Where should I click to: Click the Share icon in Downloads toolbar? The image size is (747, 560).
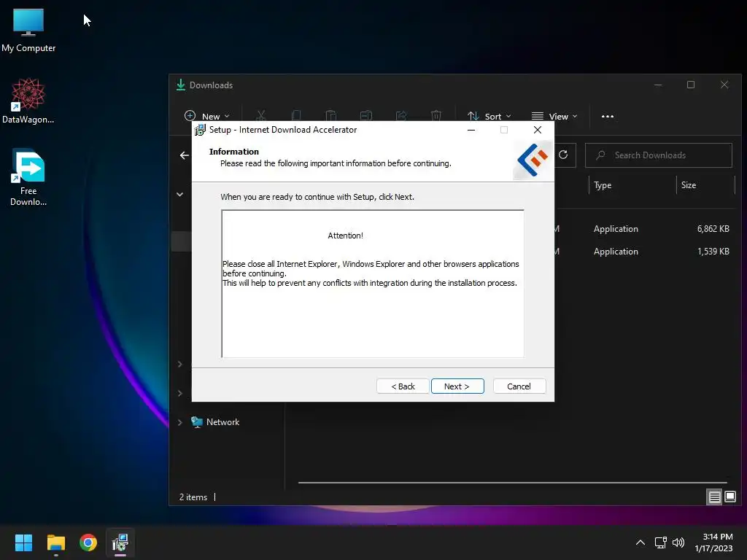401,116
